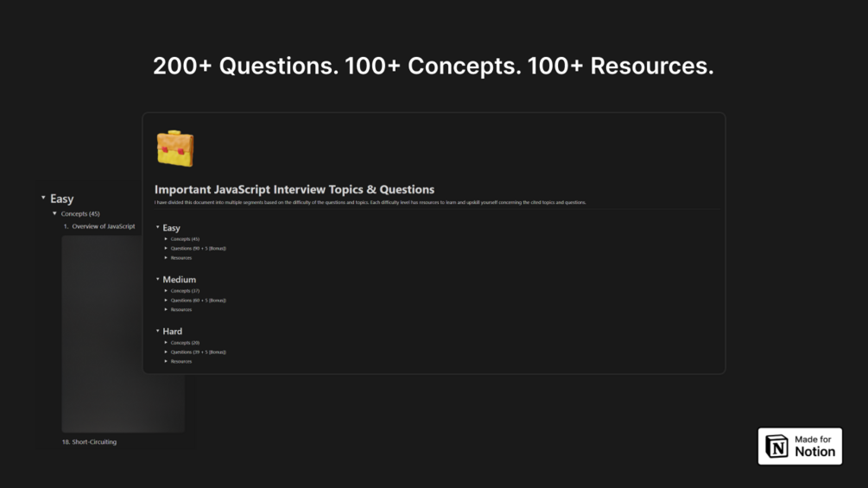Screen dimensions: 868x488
Task: Expand Medium Questions (60 + 5 Bonus)
Action: 166,300
